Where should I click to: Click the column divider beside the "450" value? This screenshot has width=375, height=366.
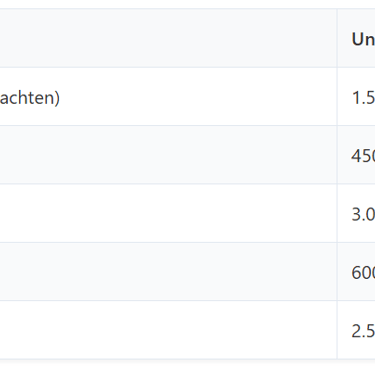pyautogui.click(x=337, y=155)
